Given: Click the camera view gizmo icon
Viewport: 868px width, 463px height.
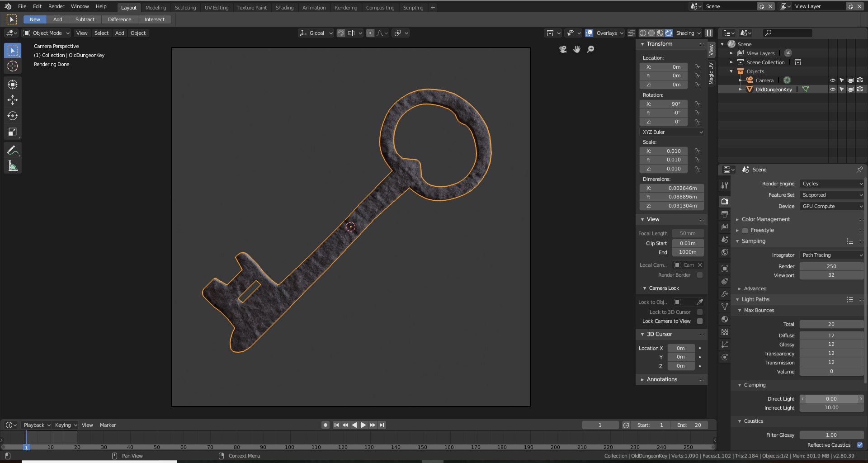Looking at the screenshot, I should point(563,49).
